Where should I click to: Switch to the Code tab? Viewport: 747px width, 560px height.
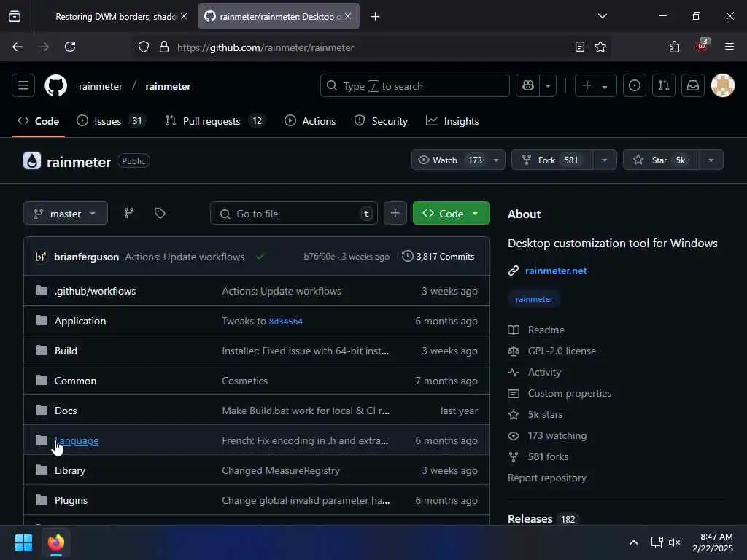pyautogui.click(x=38, y=121)
